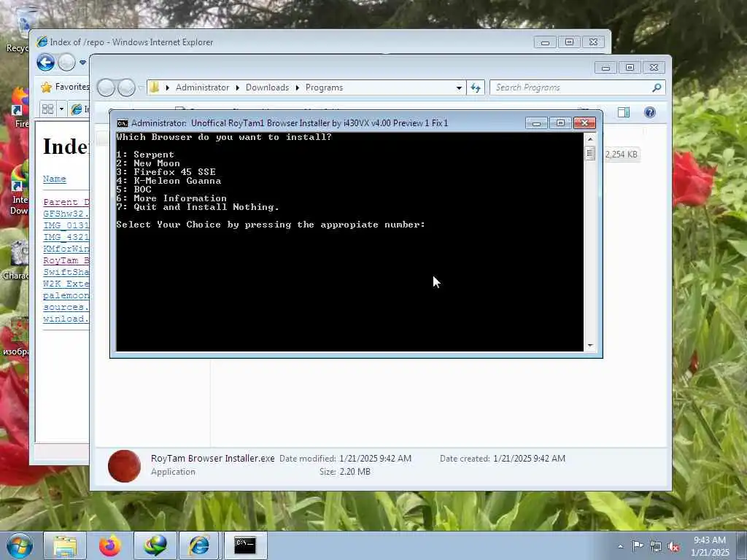Open the Windows Start menu orb
Viewport: 747px width, 560px height.
(20, 545)
